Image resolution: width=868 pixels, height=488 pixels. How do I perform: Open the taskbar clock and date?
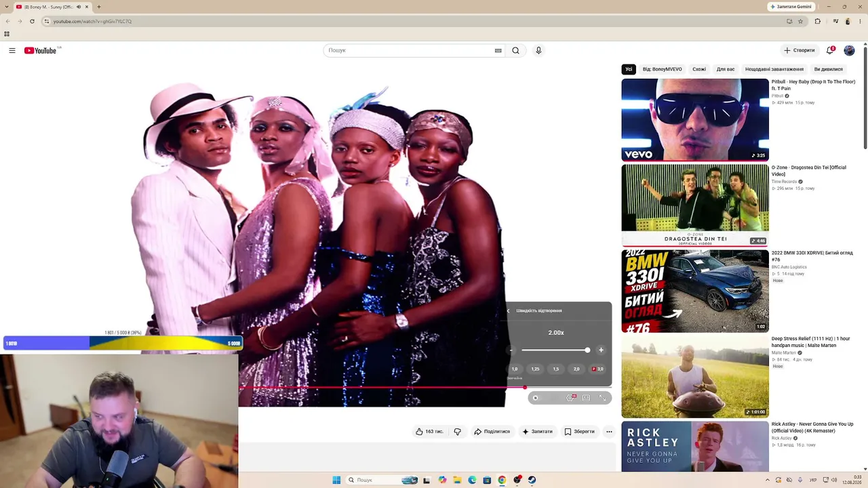click(x=852, y=480)
